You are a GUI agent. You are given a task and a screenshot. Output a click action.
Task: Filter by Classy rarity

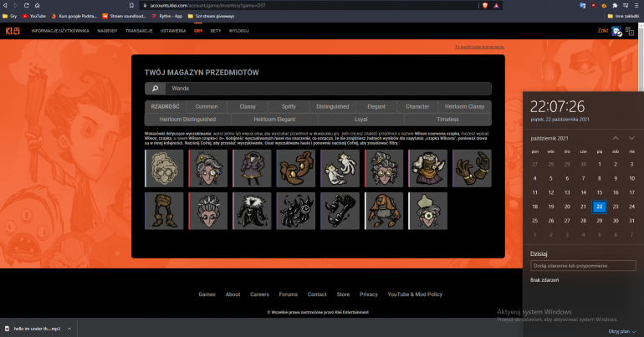tap(248, 107)
